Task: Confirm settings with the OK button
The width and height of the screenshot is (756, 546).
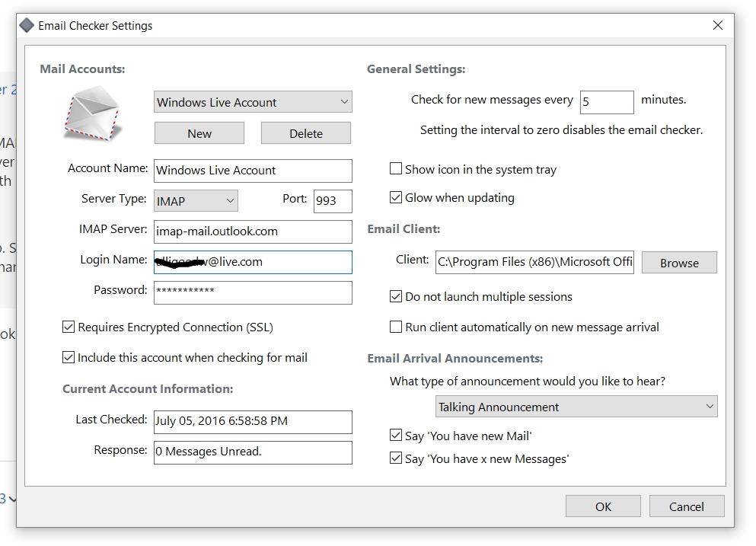Action: pos(603,506)
